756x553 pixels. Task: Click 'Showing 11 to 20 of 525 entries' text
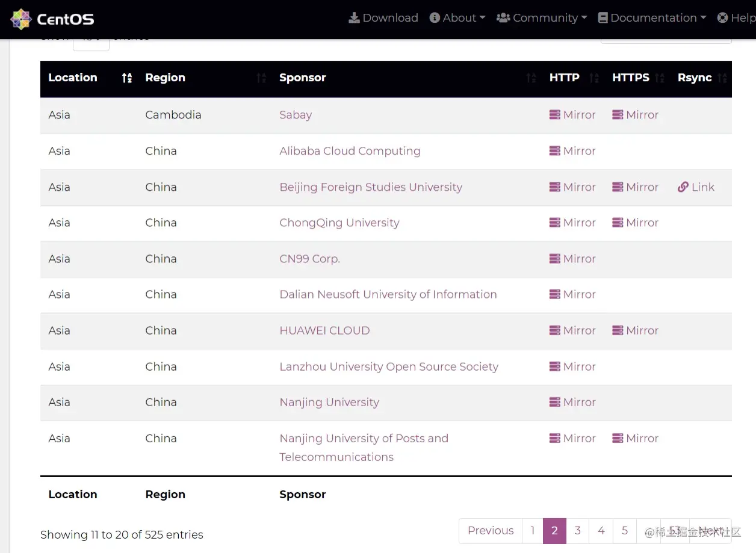[x=122, y=534]
